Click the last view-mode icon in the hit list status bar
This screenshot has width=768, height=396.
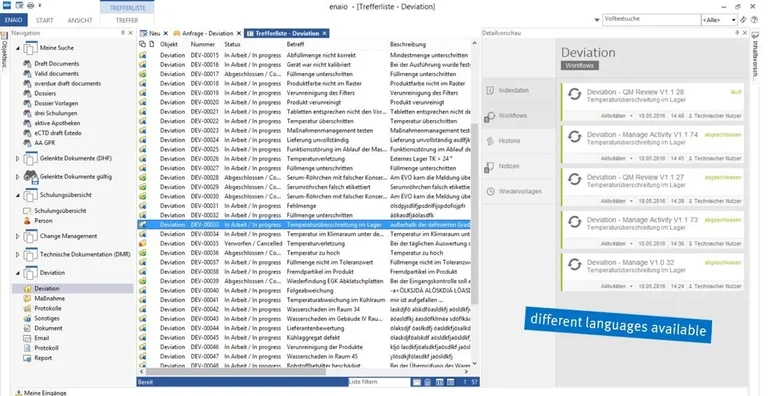coord(451,382)
